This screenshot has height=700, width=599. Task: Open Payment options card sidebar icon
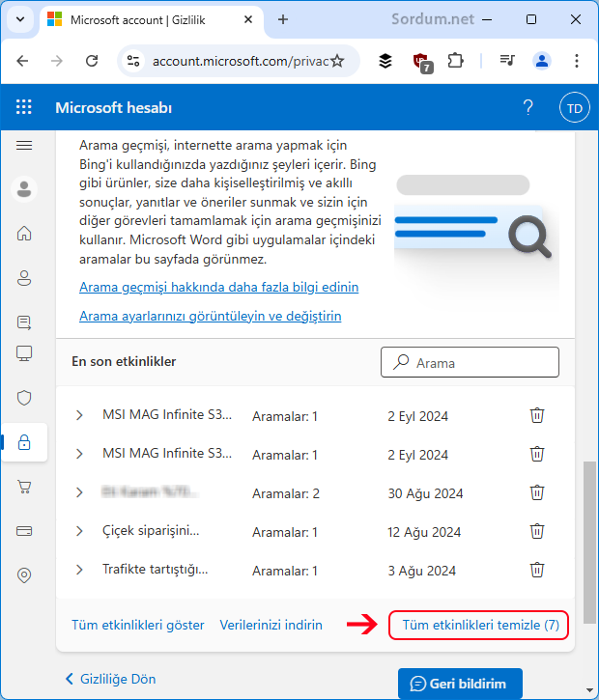[24, 531]
